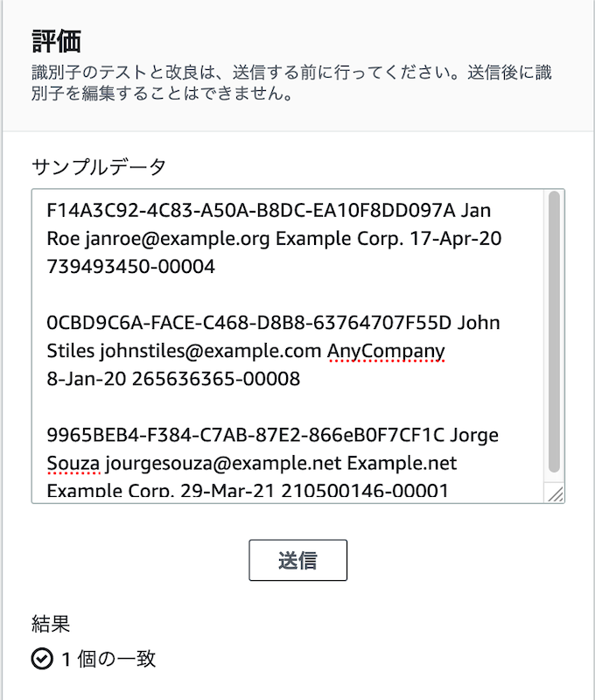Click the F14A3C92 identifier at text start
The image size is (595, 700).
(84, 212)
